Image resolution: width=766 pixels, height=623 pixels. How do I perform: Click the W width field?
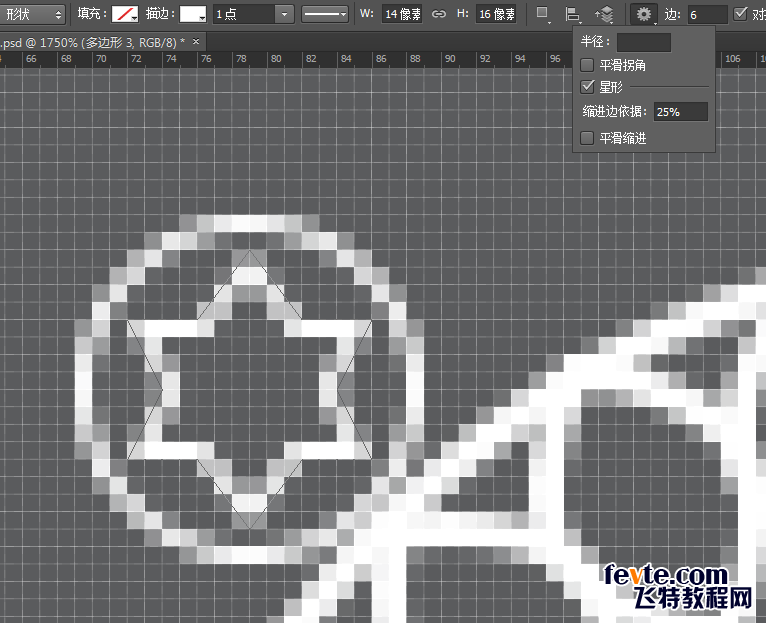402,14
